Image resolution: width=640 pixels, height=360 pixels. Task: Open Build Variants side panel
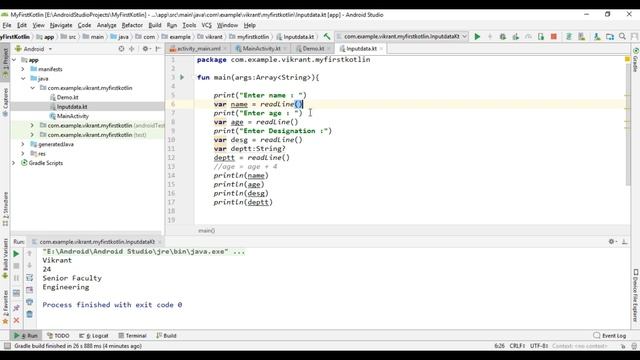[5, 258]
